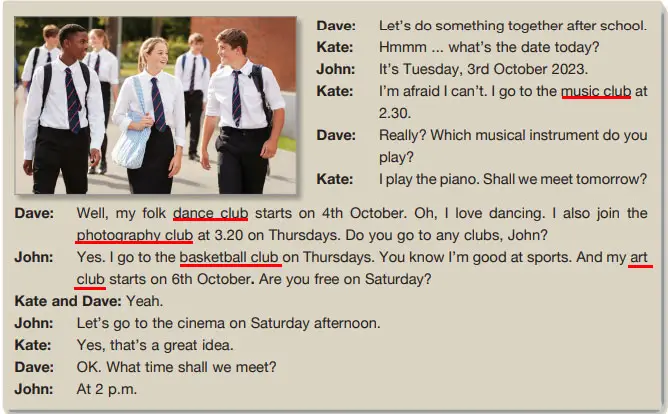Click the underlined photography club text

[134, 235]
